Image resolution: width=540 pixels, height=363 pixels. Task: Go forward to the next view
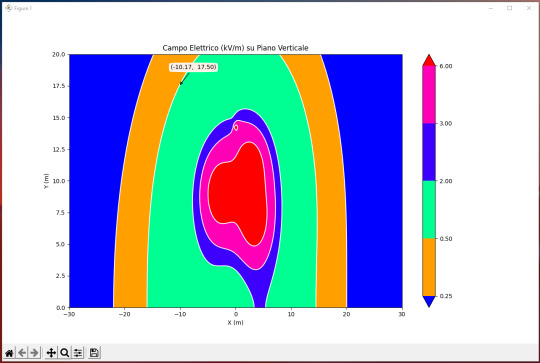tap(34, 353)
